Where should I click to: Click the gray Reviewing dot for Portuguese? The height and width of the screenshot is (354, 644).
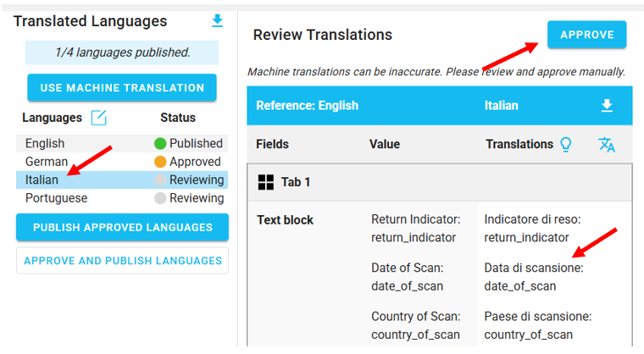(159, 198)
